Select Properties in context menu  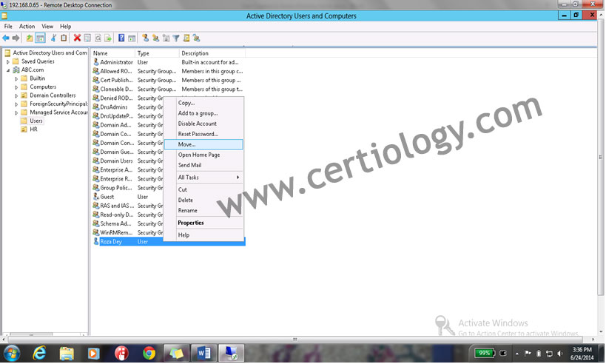point(203,223)
